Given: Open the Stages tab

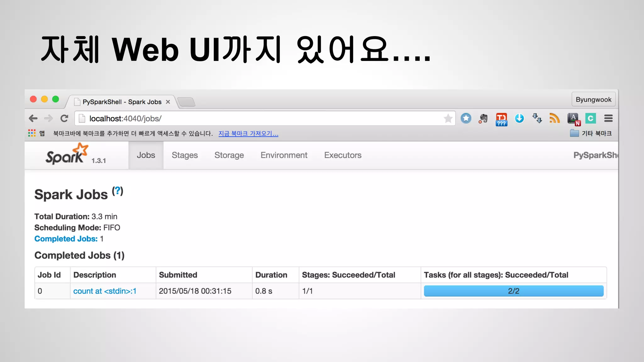Looking at the screenshot, I should 185,155.
